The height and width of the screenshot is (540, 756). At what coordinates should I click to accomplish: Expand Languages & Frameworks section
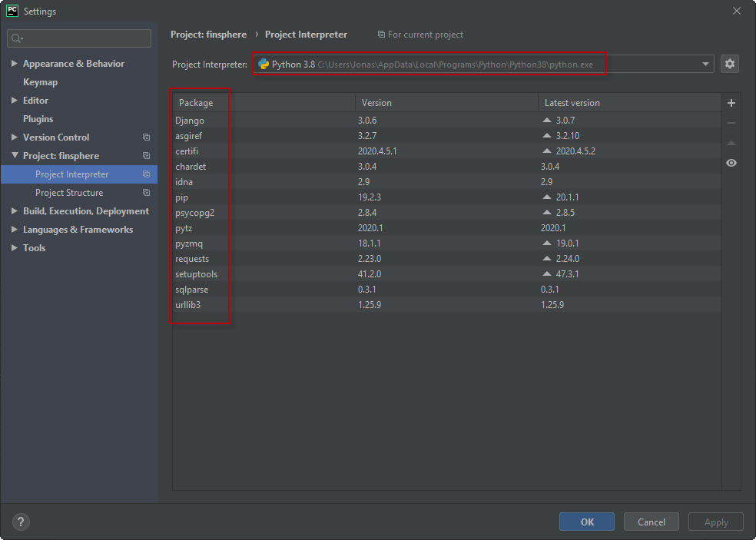point(14,229)
